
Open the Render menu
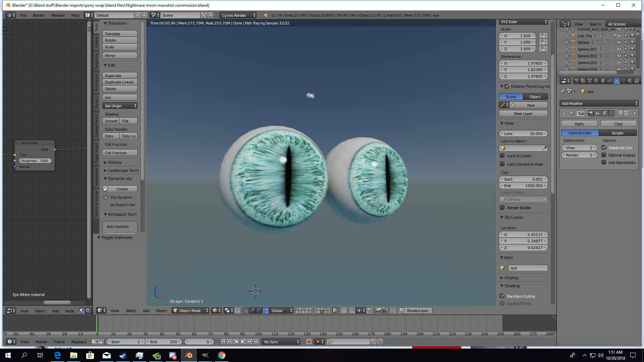click(39, 15)
